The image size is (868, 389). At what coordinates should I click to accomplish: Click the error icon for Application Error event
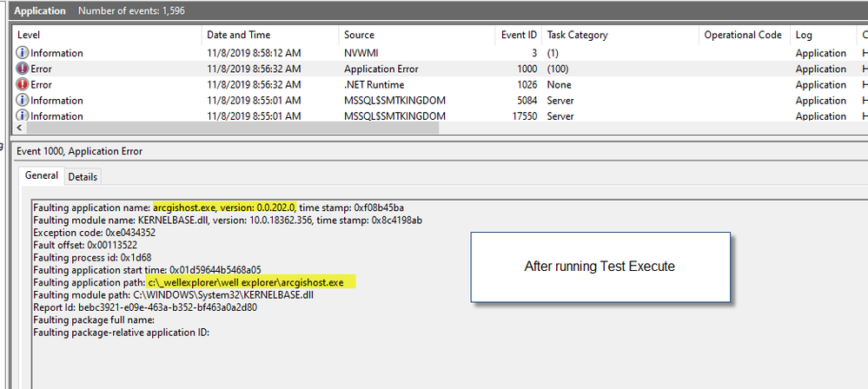point(23,69)
